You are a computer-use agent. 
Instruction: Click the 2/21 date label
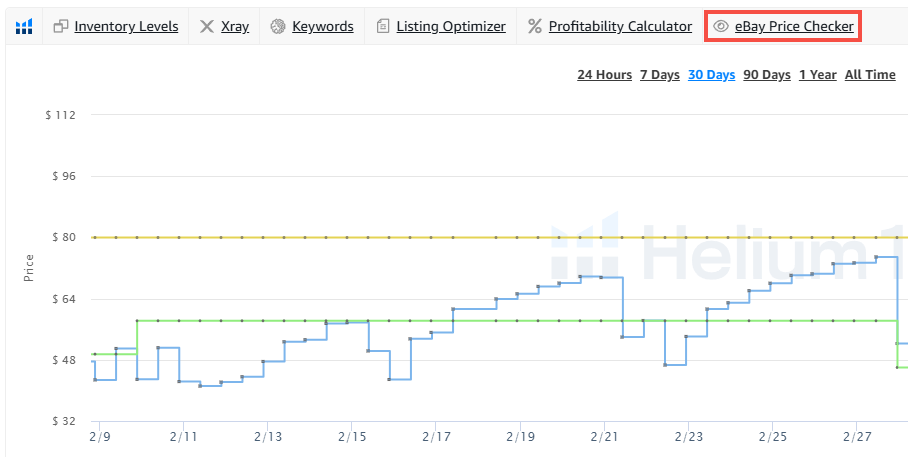pyautogui.click(x=604, y=437)
